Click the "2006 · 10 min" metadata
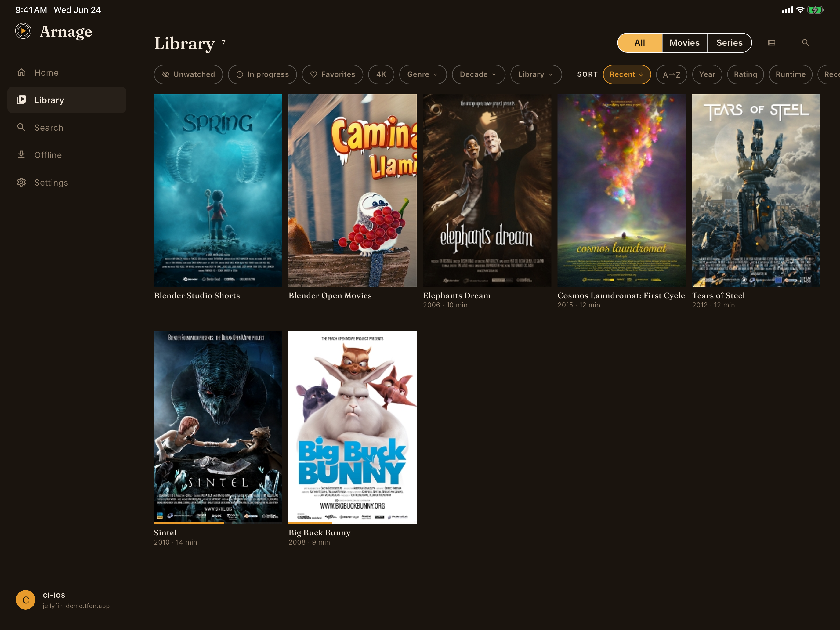 click(445, 305)
